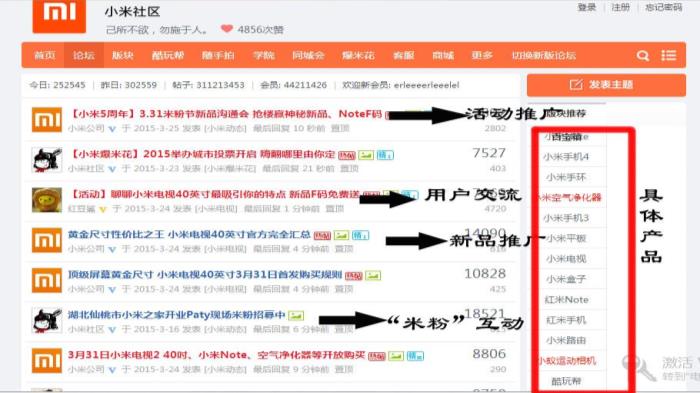This screenshot has width=700, height=393.
Task: Click MI avatar of 黄金尺寸性价比之王 post
Action: pos(47,240)
